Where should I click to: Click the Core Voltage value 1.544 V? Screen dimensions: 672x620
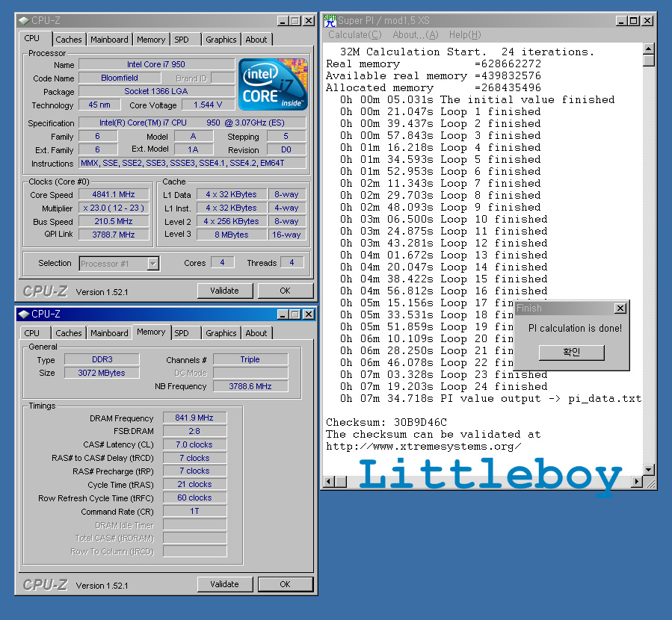pyautogui.click(x=208, y=105)
